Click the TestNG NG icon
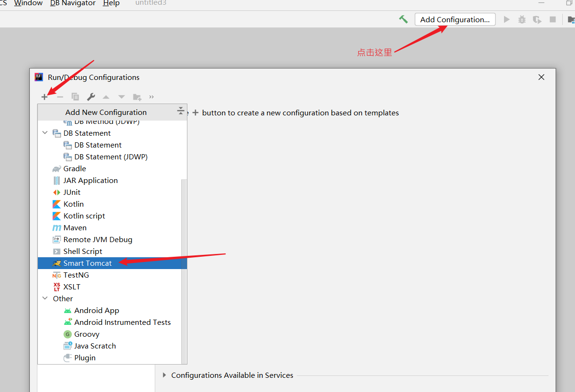The height and width of the screenshot is (392, 575). (x=57, y=275)
